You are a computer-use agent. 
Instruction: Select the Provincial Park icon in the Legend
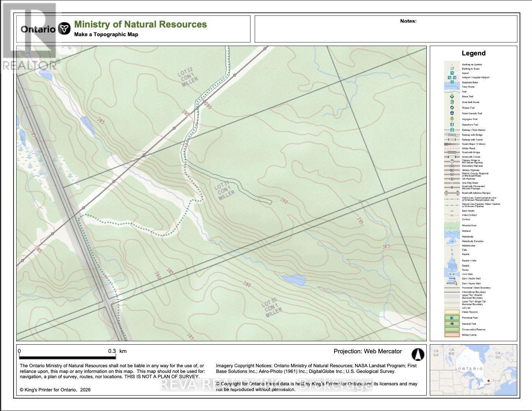click(451, 317)
